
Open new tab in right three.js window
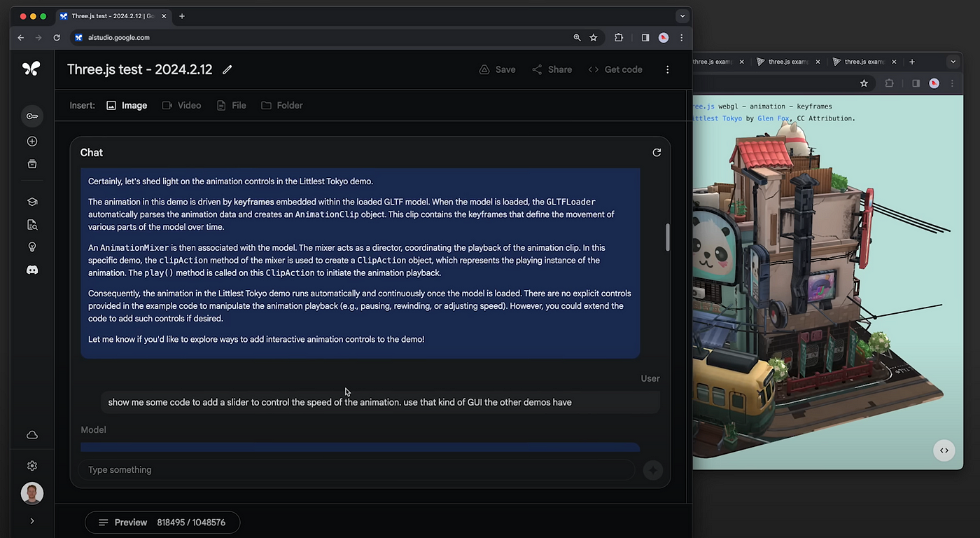912,62
